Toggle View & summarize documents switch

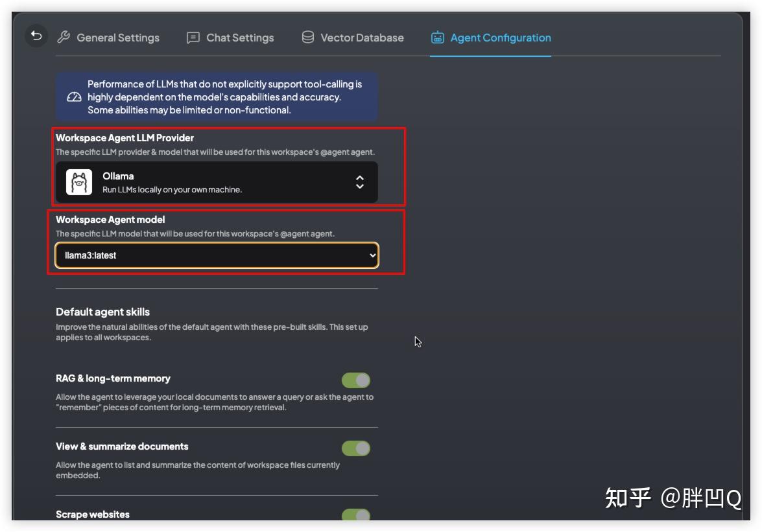pyautogui.click(x=356, y=448)
